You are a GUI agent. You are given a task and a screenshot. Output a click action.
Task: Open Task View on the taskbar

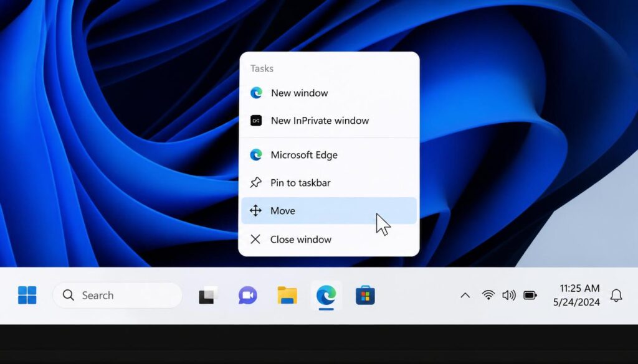click(208, 296)
